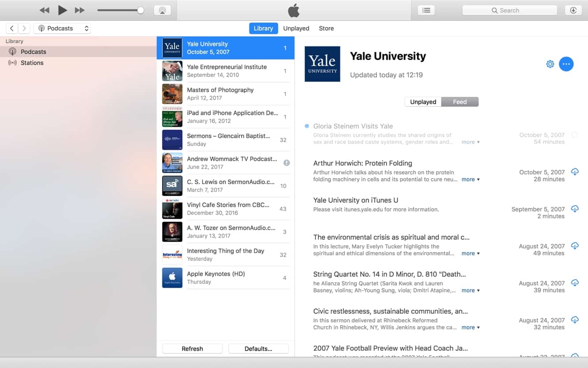Select the Feed segment
The width and height of the screenshot is (588, 368).
click(460, 102)
